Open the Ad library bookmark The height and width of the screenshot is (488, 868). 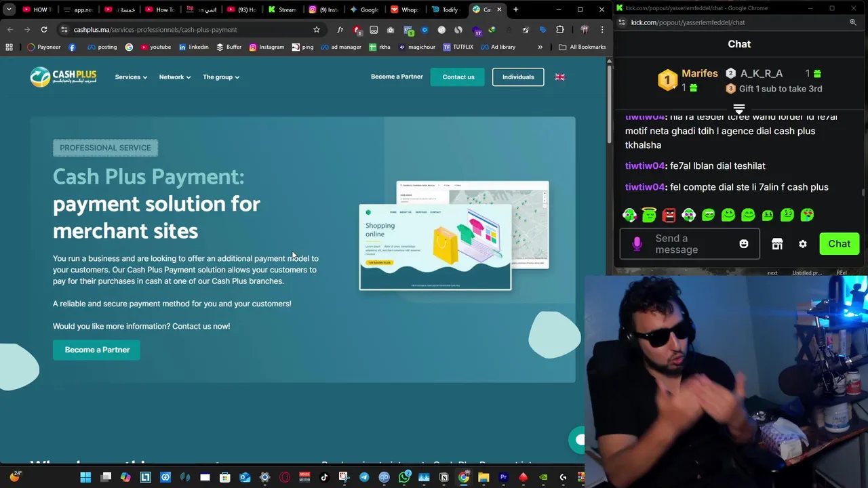point(498,47)
